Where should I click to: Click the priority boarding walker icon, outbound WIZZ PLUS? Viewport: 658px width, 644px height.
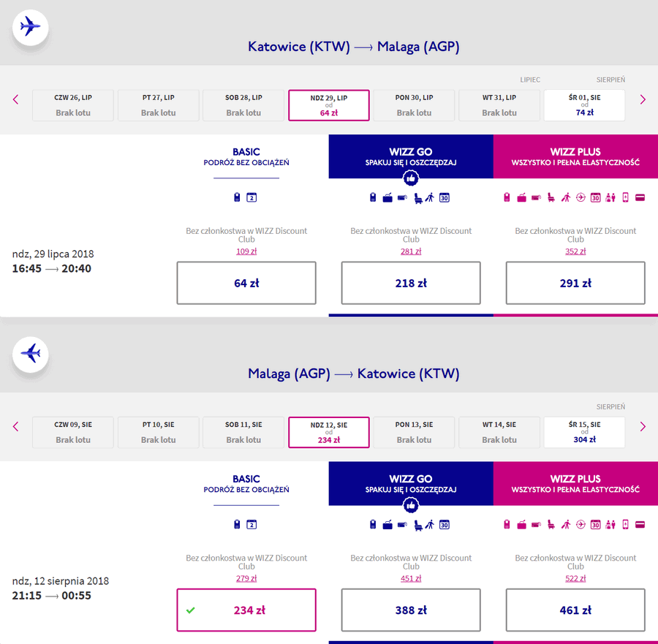[x=566, y=197]
